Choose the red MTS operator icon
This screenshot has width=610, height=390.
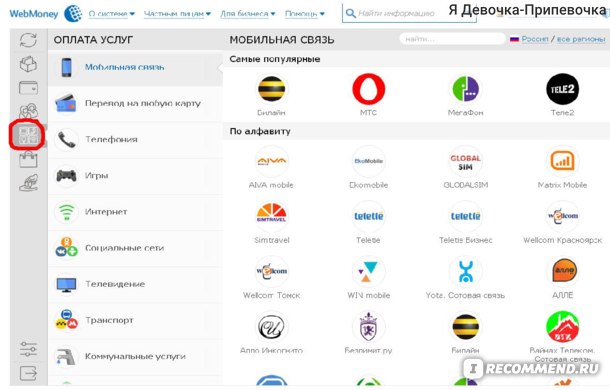pos(368,89)
